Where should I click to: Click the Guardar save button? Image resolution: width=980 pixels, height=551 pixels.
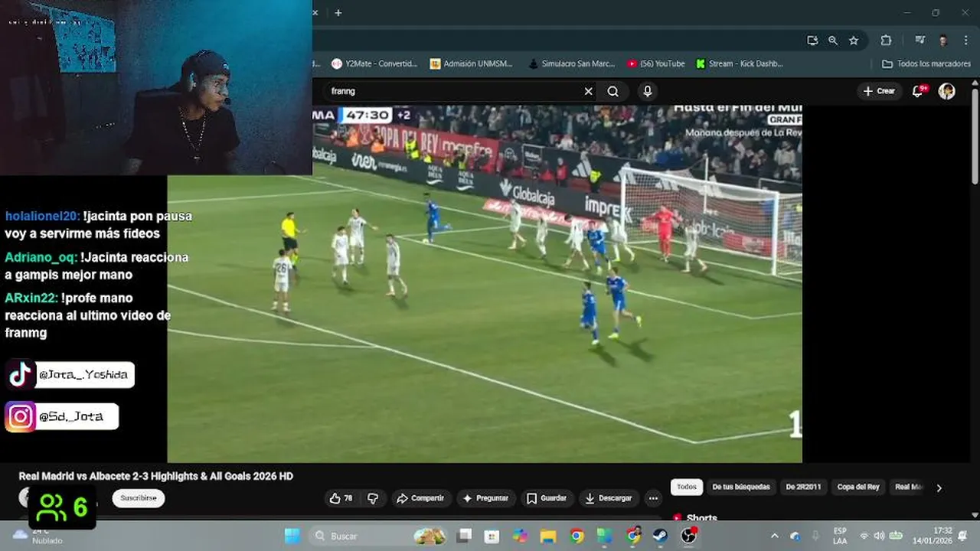point(547,498)
